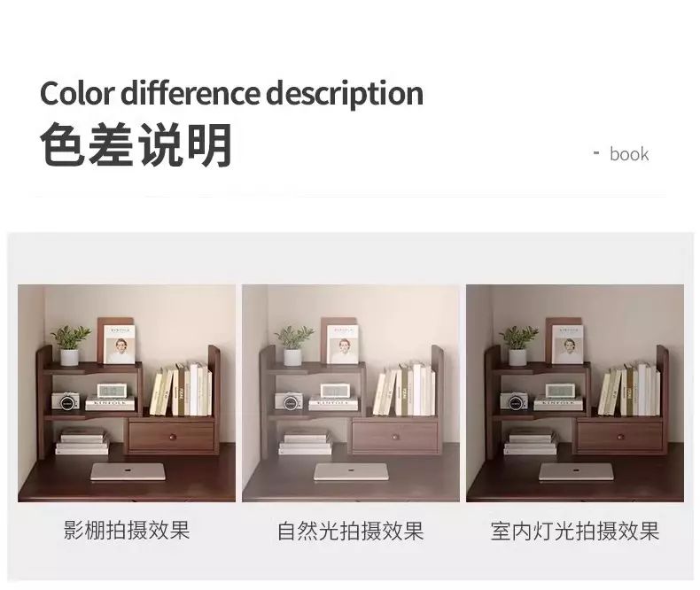Image resolution: width=700 pixels, height=590 pixels.
Task: Click the potted plant in left photo
Action: [70, 345]
